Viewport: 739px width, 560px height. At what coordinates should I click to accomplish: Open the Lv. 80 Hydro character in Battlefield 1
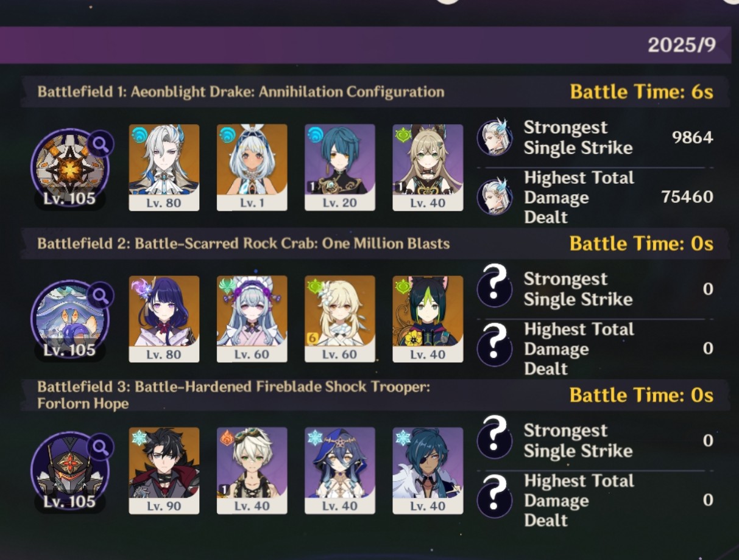coord(164,167)
